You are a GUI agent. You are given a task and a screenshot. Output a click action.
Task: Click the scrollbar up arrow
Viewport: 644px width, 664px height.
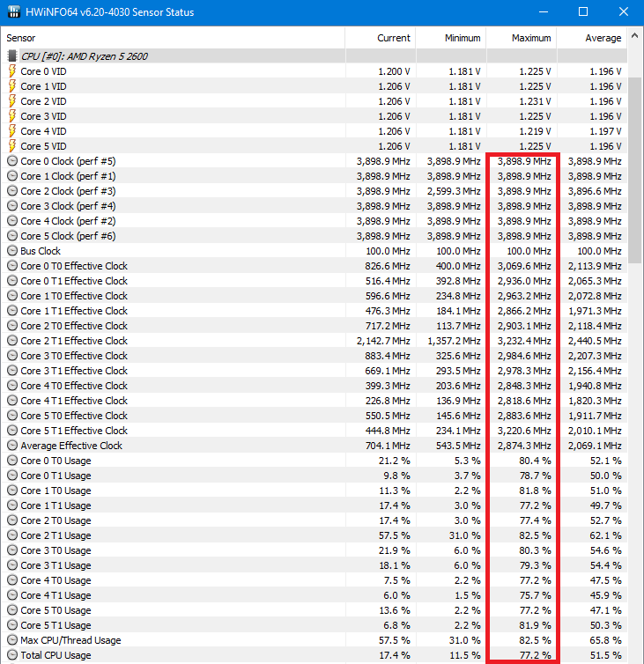634,36
